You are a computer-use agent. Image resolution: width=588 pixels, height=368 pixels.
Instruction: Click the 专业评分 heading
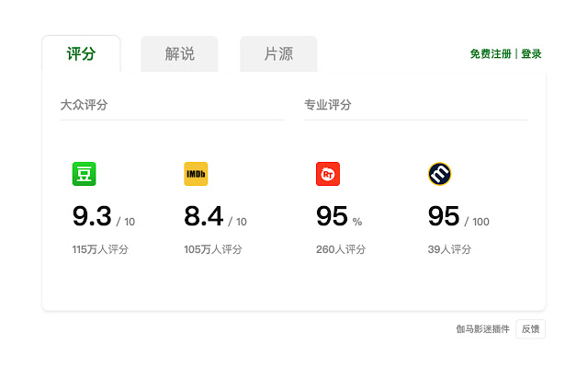tap(328, 105)
